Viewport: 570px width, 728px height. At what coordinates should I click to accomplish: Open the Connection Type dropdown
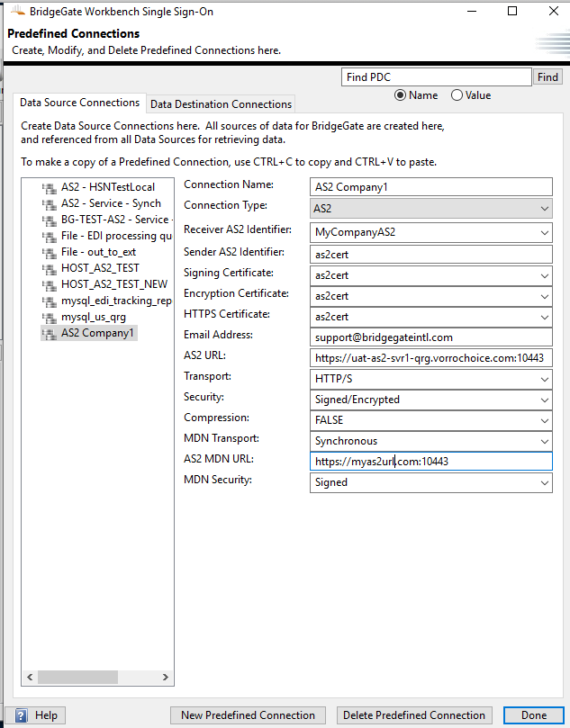tap(431, 209)
